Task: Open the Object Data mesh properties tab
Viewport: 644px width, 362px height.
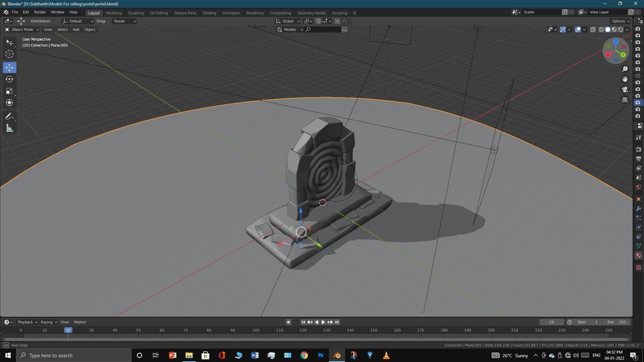Action: point(639,246)
